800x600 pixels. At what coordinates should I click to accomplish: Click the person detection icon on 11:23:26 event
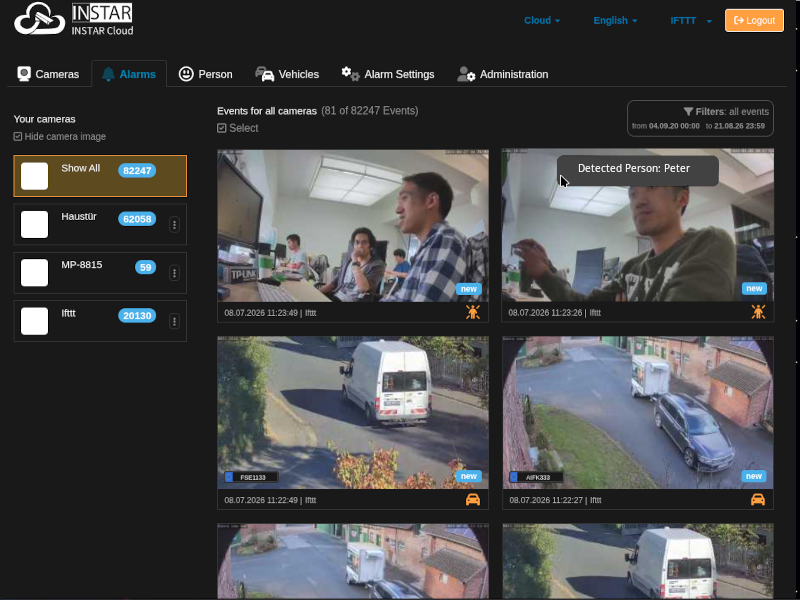[758, 312]
